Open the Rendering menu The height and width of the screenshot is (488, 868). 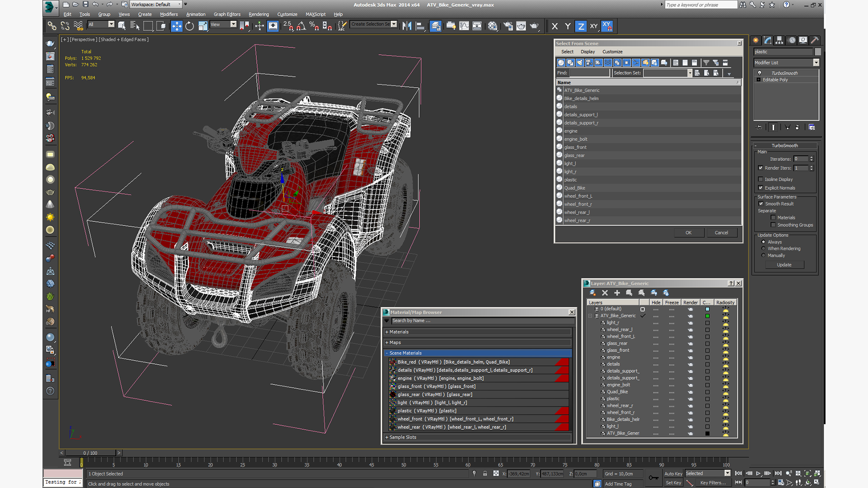click(259, 14)
